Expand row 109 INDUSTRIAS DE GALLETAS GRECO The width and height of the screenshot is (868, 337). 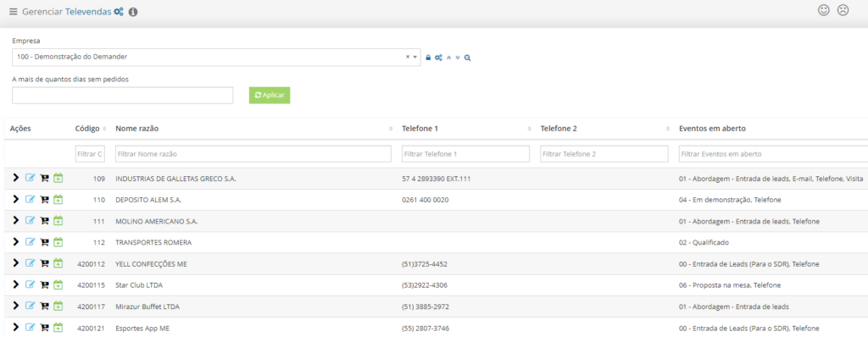point(15,178)
